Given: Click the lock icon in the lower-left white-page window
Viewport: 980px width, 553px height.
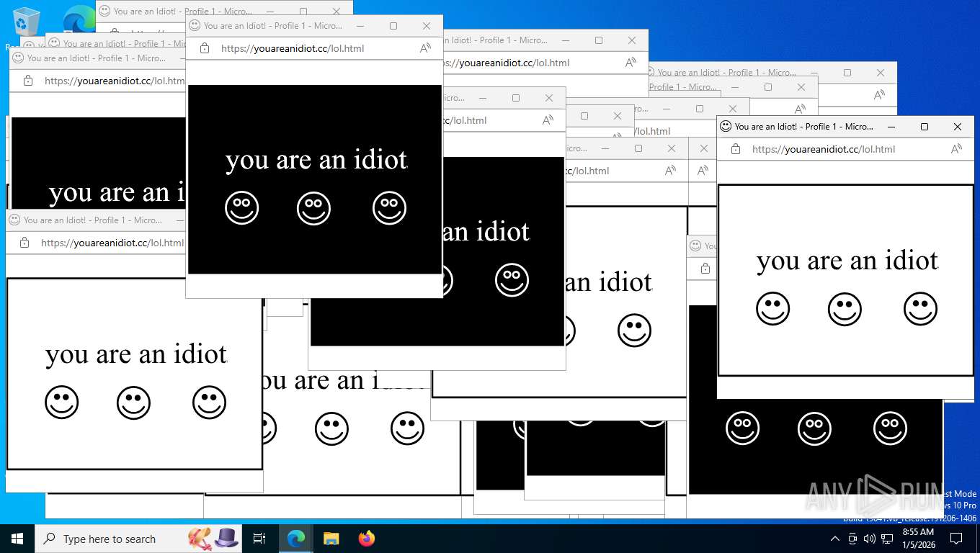Looking at the screenshot, I should pos(24,243).
